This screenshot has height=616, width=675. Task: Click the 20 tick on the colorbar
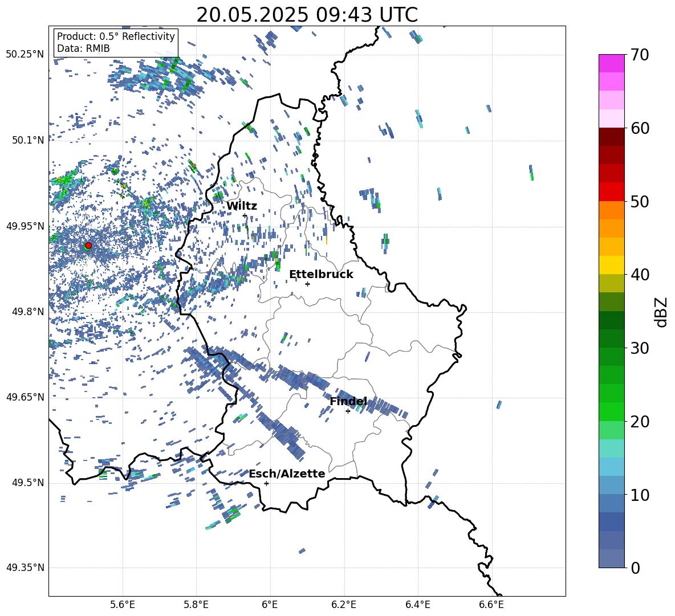(640, 421)
